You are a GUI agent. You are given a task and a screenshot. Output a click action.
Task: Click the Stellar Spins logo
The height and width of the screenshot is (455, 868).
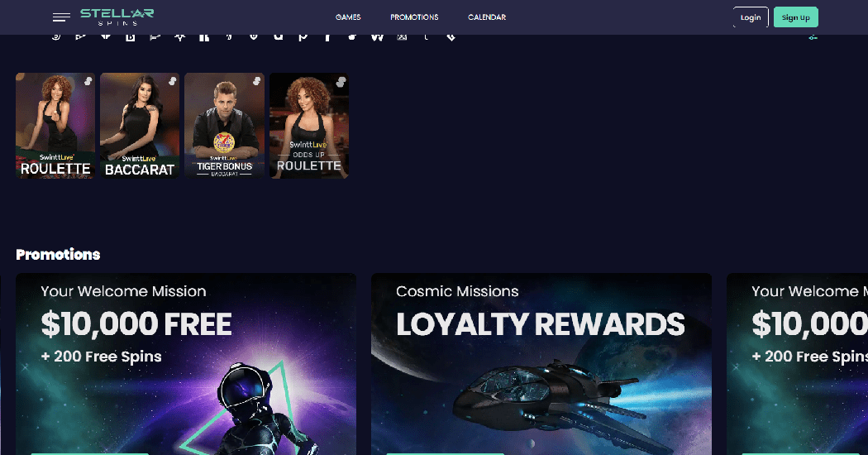(117, 17)
